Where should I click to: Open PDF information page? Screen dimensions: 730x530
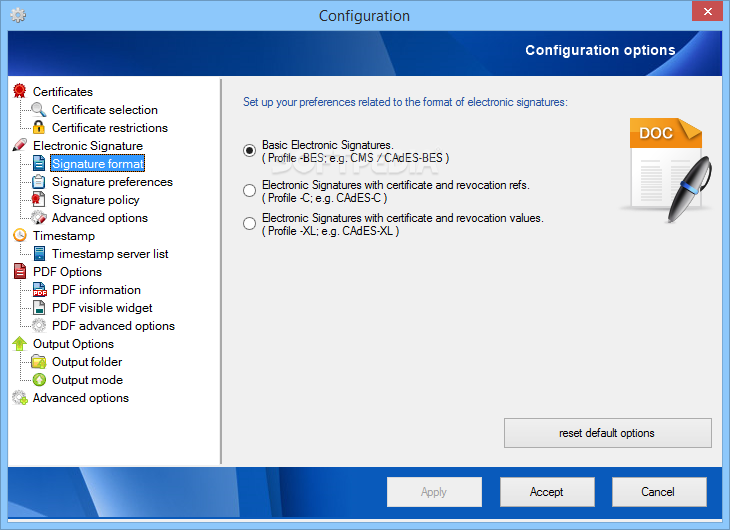click(96, 290)
